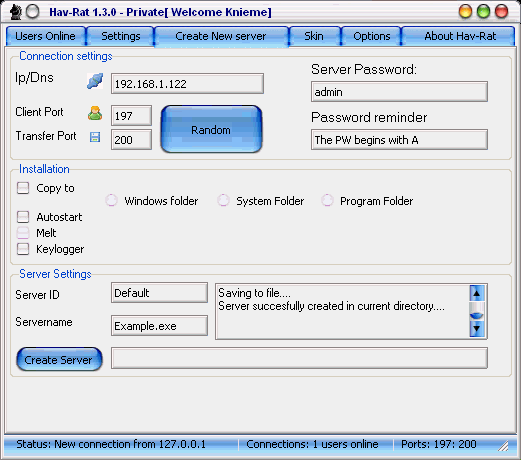Click the Hav-Rat knight logo in title bar
Image resolution: width=521 pixels, height=460 pixels.
15,12
